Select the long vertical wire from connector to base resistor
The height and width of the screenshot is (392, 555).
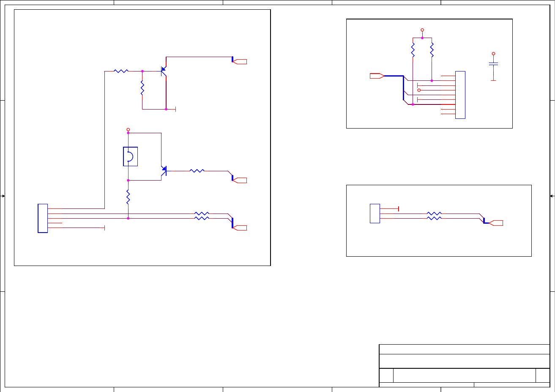(x=104, y=140)
